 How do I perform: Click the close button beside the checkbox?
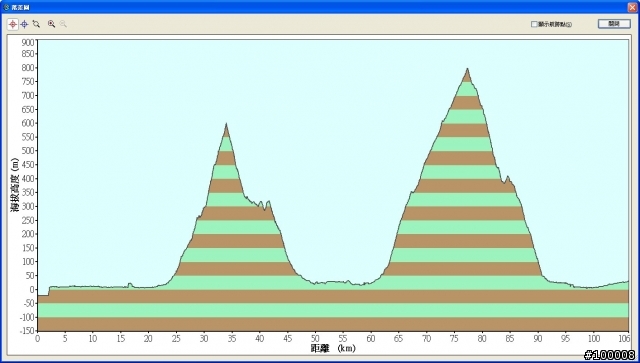point(614,24)
